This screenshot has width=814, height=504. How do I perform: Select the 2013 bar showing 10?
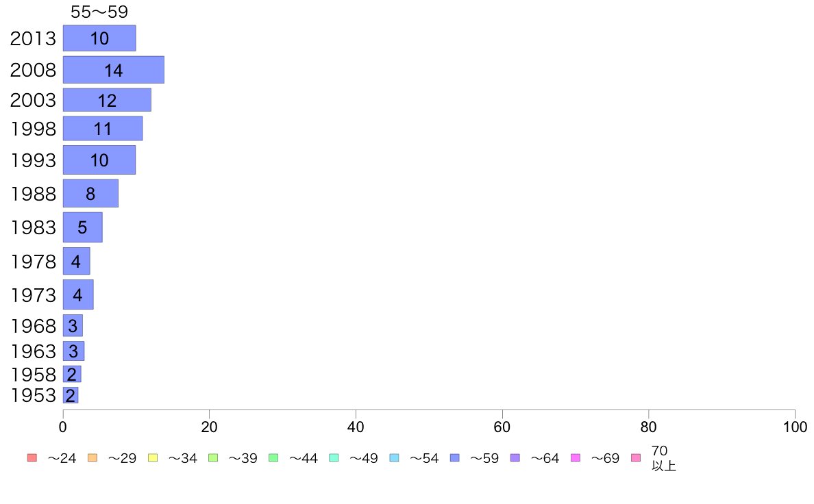(99, 38)
